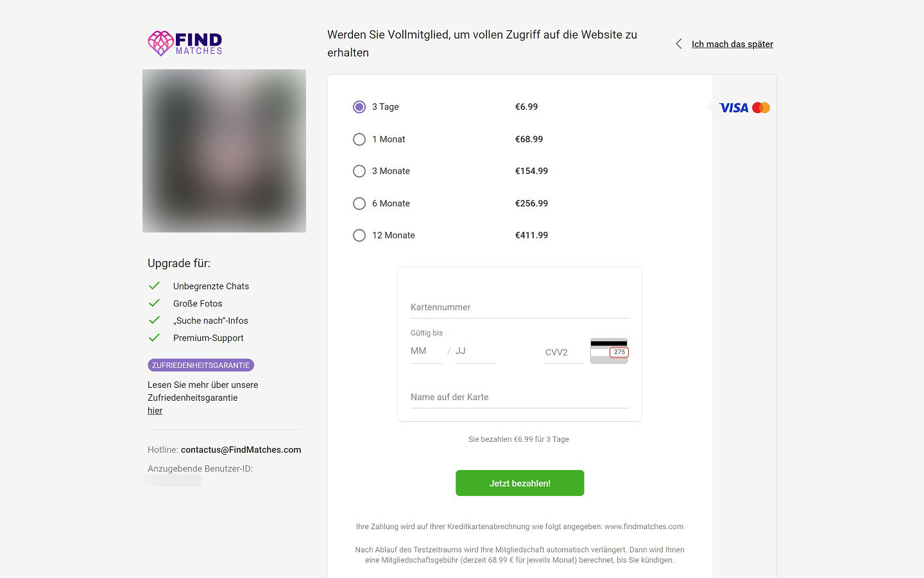The height and width of the screenshot is (578, 924).
Task: Select the 6 Monate option for €256.99
Action: pyautogui.click(x=359, y=203)
